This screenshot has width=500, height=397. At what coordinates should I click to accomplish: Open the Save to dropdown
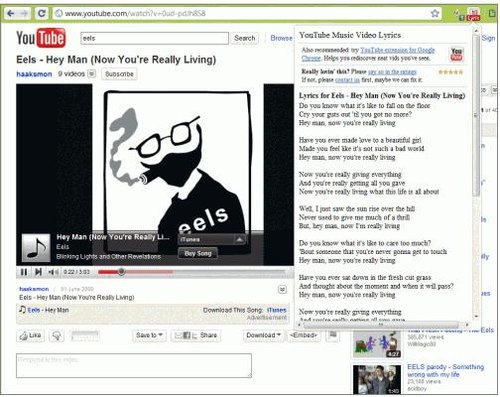(x=149, y=335)
